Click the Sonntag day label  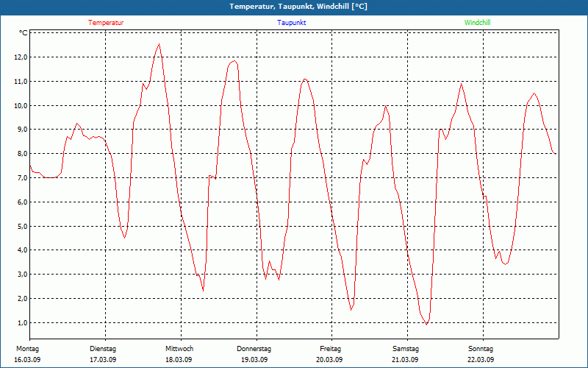(x=481, y=349)
